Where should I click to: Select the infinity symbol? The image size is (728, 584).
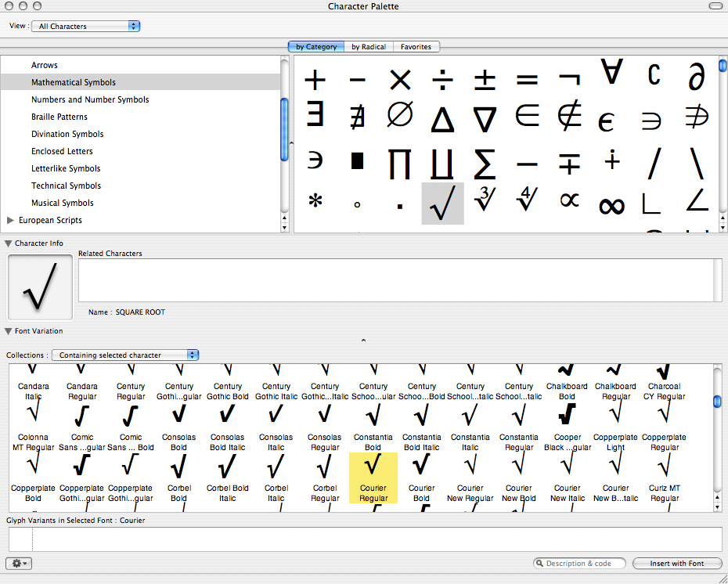click(x=611, y=206)
